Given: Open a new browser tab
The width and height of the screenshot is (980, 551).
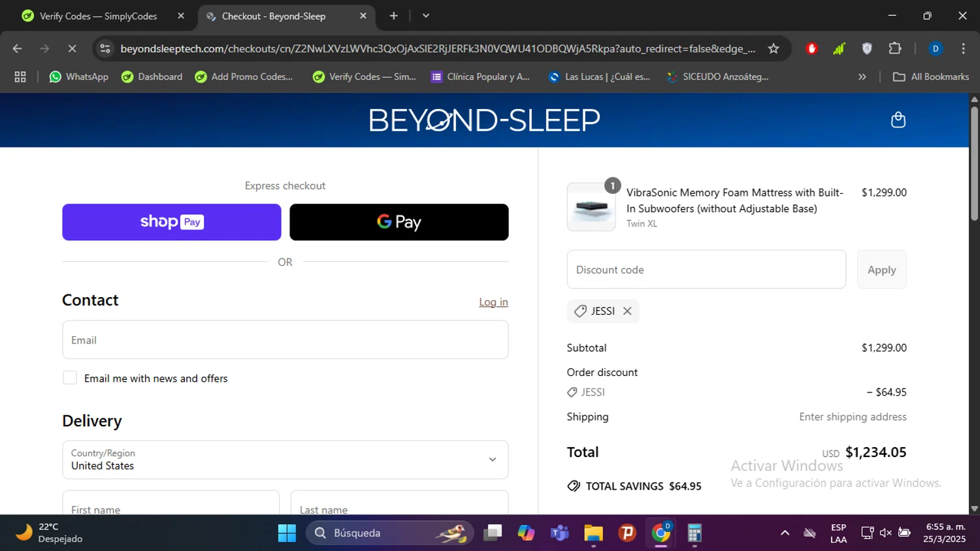Looking at the screenshot, I should tap(393, 16).
